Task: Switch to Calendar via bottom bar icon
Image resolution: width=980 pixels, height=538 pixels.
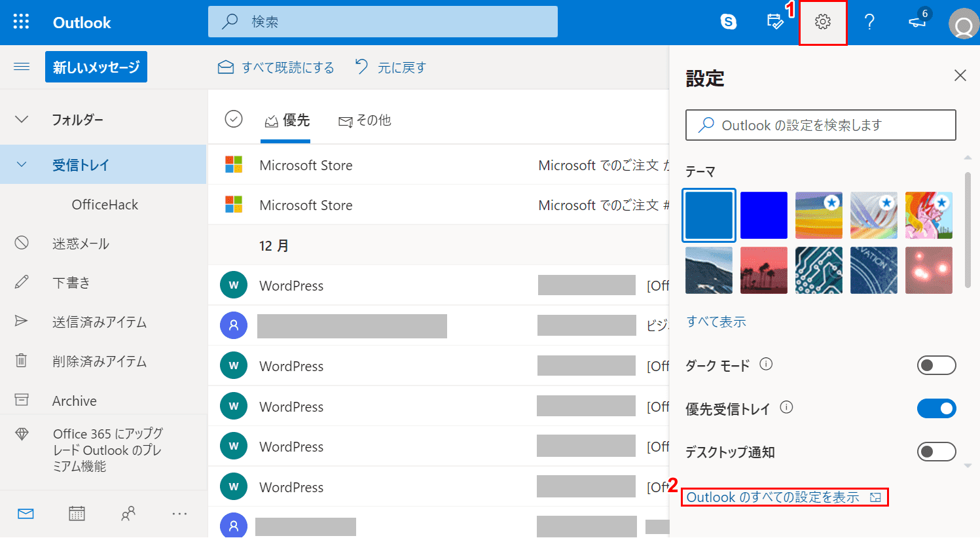Action: 77,514
